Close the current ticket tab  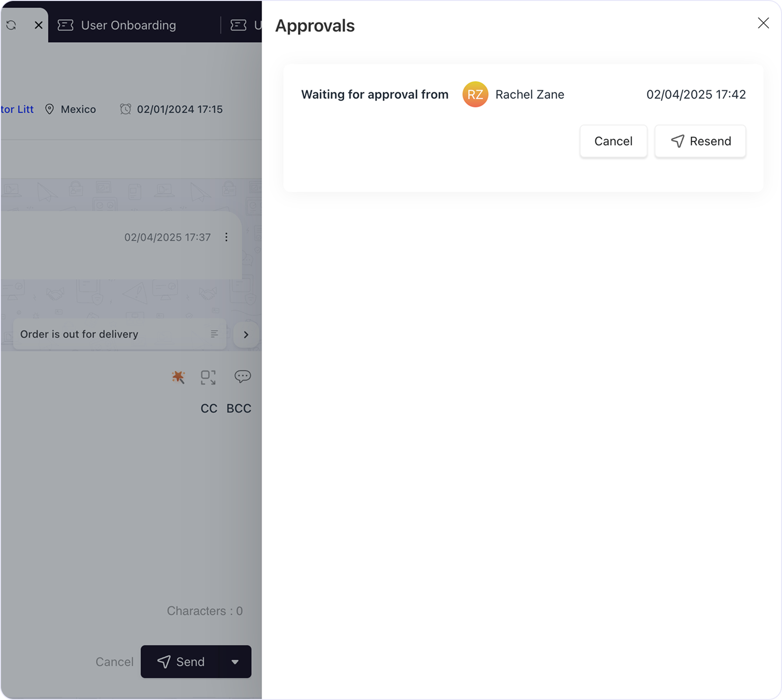tap(39, 25)
